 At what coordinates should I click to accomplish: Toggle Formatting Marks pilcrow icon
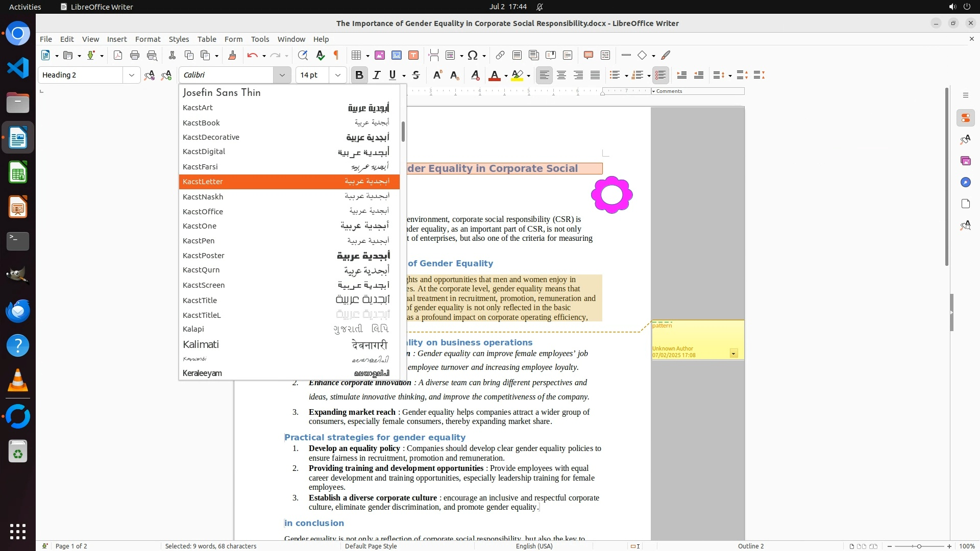(x=336, y=55)
